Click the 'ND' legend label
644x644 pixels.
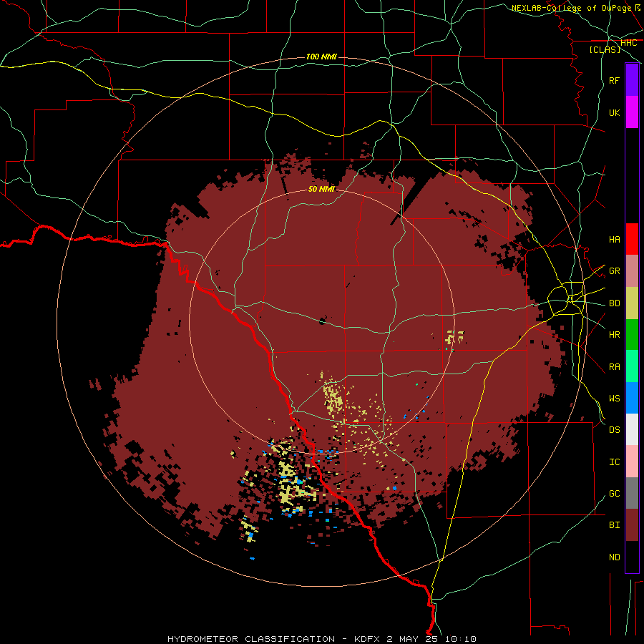tap(614, 557)
